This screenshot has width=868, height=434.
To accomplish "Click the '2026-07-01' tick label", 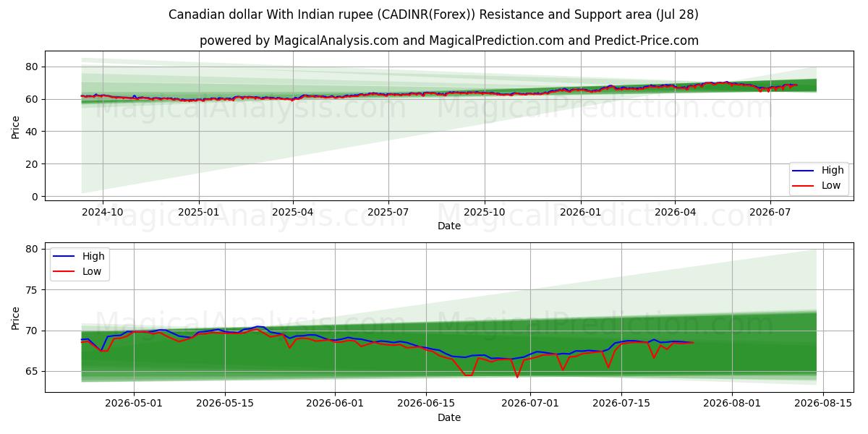I will (x=530, y=404).
